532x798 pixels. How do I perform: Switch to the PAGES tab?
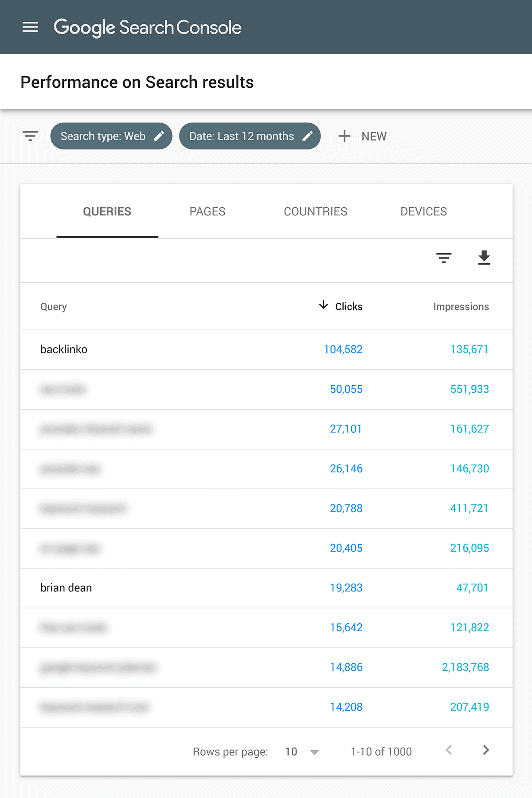(207, 211)
